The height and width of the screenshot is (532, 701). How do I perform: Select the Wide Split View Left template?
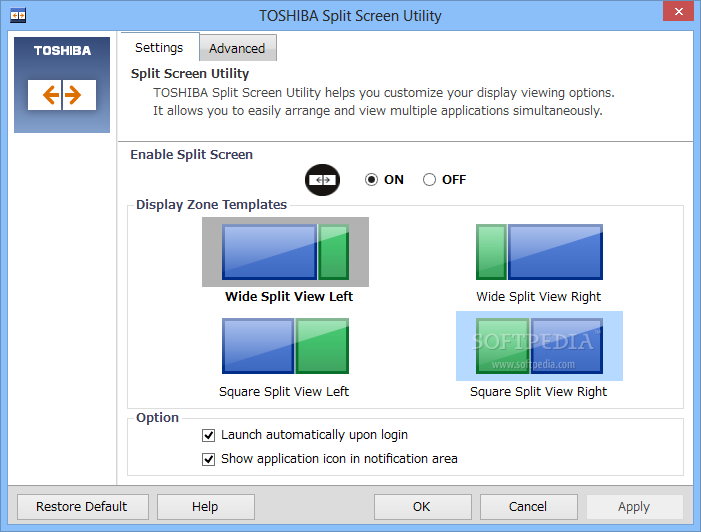pyautogui.click(x=285, y=252)
